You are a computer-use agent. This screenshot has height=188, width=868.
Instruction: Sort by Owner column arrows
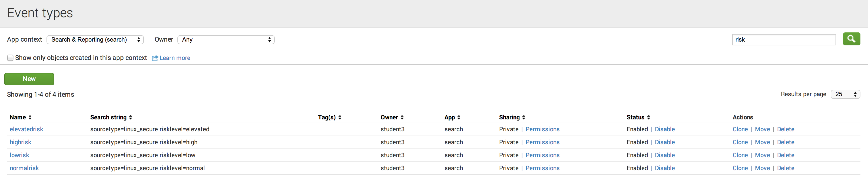[x=402, y=117]
